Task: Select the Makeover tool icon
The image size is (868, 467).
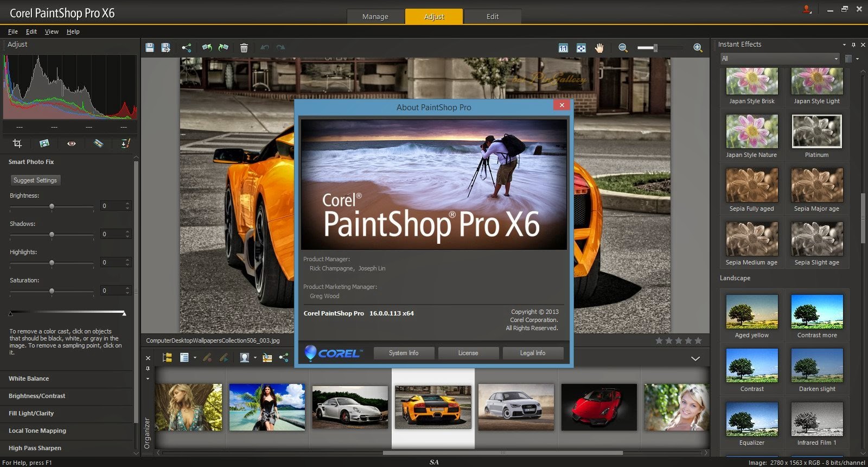Action: 98,143
